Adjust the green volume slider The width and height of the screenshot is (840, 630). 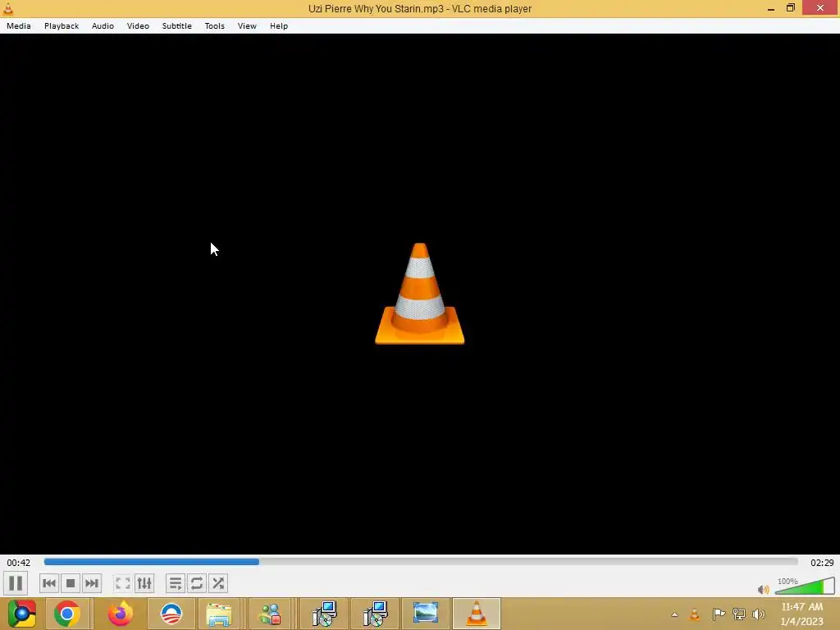[805, 587]
